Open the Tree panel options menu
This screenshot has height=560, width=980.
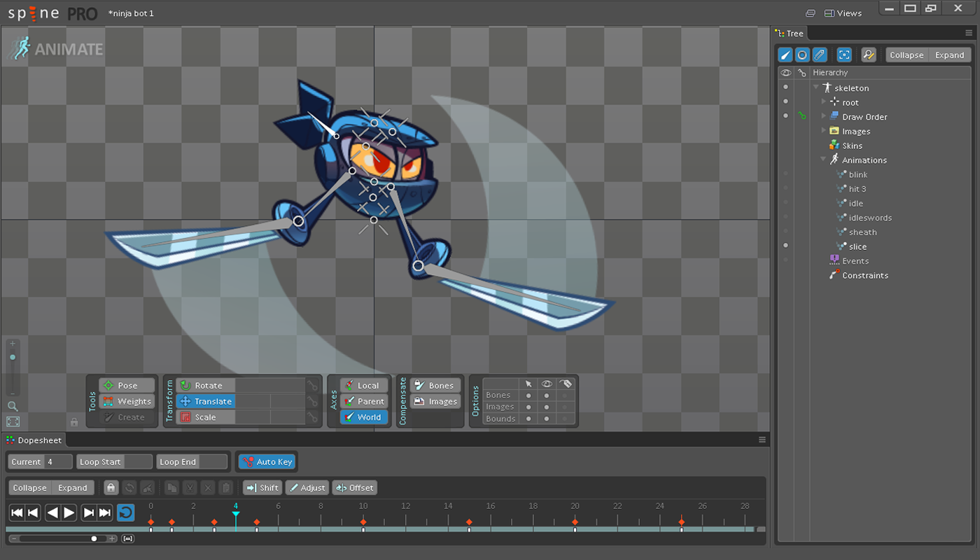(969, 33)
